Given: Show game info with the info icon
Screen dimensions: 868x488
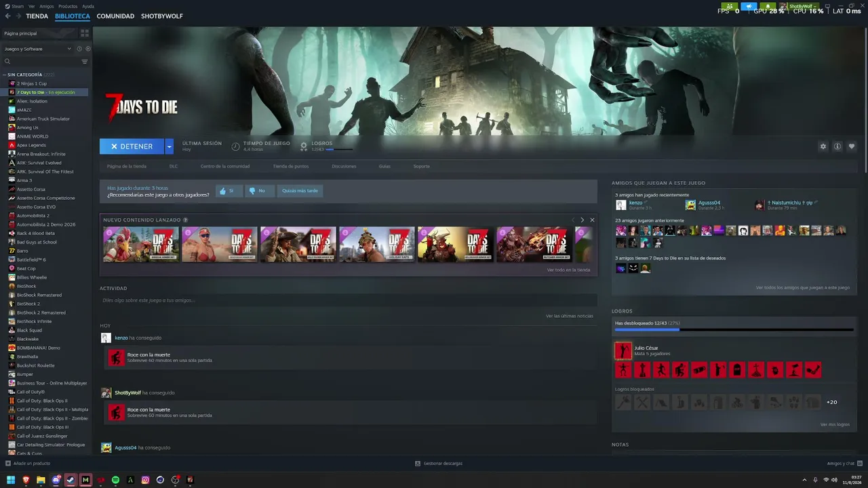Looking at the screenshot, I should point(837,146).
